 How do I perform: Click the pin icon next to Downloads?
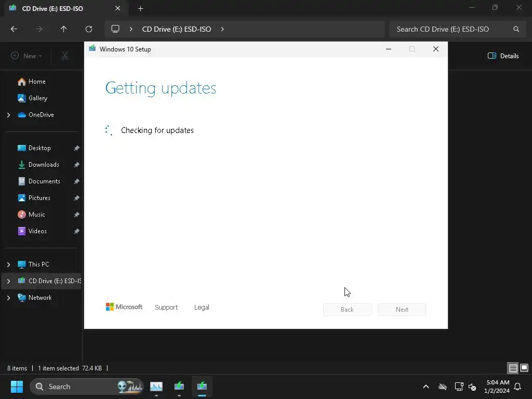pyautogui.click(x=77, y=165)
